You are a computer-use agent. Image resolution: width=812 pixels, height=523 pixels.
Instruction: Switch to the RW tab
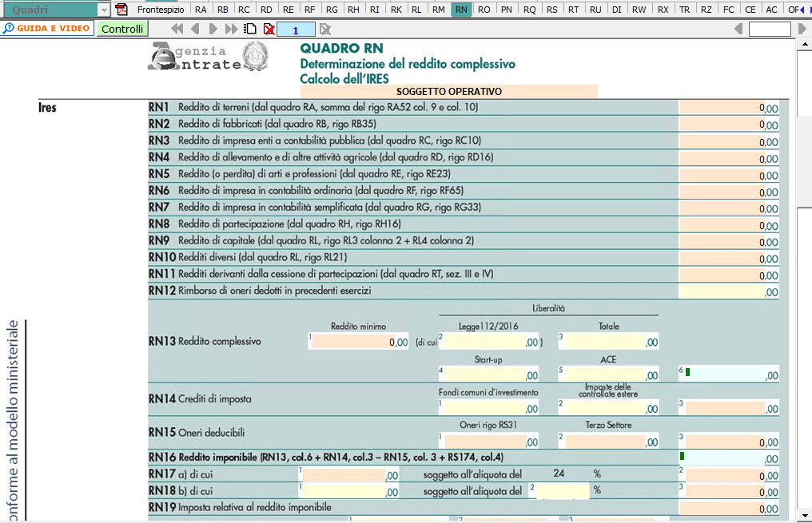(x=639, y=10)
